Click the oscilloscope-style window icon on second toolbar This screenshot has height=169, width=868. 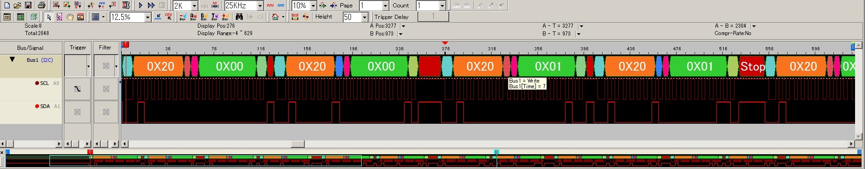7,17
